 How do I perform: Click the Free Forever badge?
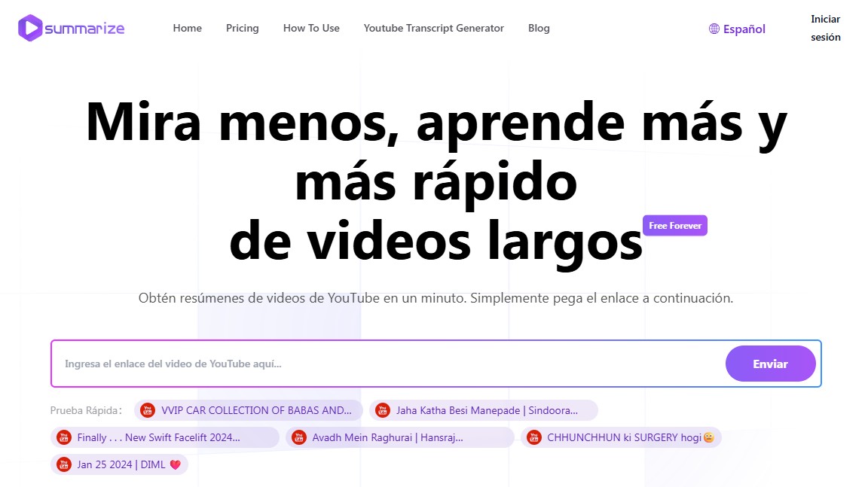pos(674,226)
